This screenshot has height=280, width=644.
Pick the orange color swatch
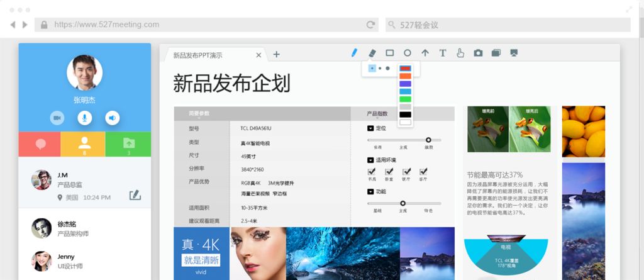[x=406, y=76]
